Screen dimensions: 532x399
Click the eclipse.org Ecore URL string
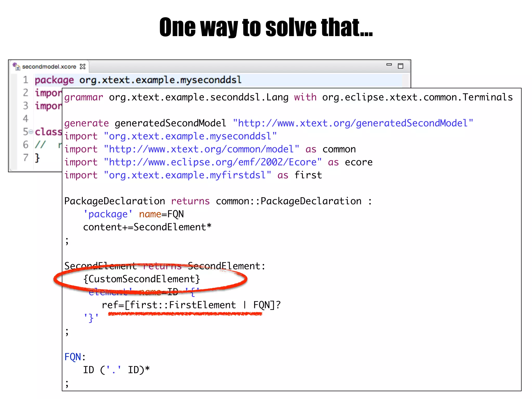(x=212, y=162)
